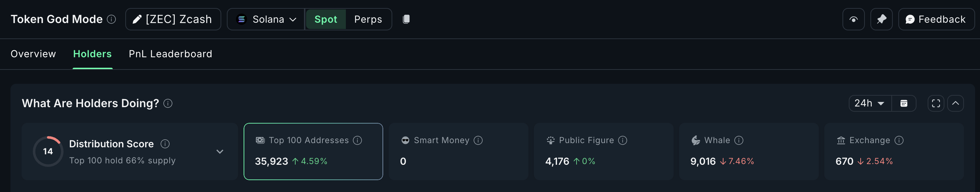Open the 24h timeframe dropdown
980x192 pixels.
coord(869,103)
